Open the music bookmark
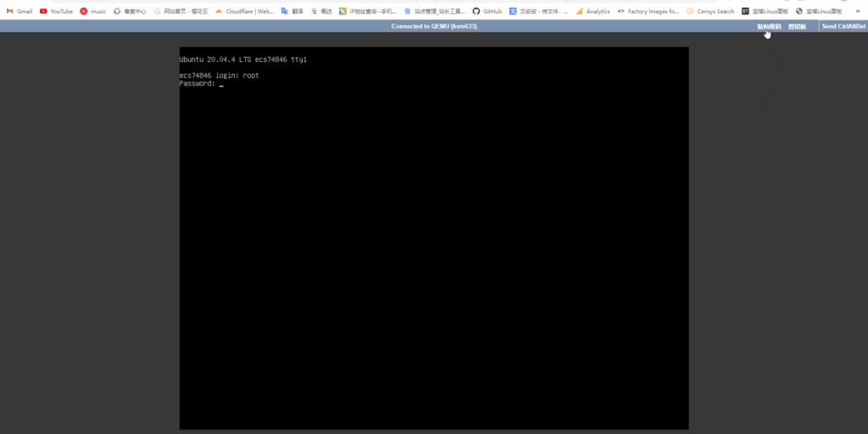Image resolution: width=868 pixels, height=434 pixels. coord(93,11)
